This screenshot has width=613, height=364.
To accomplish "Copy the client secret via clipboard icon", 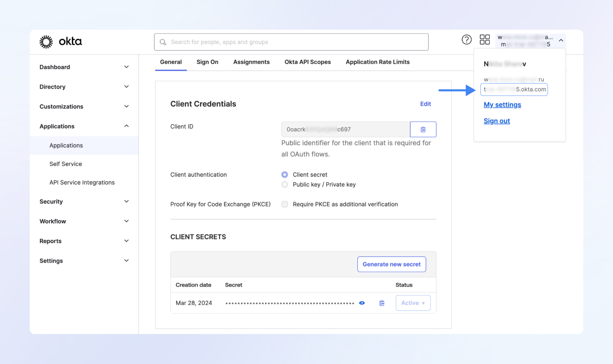I will coord(382,303).
